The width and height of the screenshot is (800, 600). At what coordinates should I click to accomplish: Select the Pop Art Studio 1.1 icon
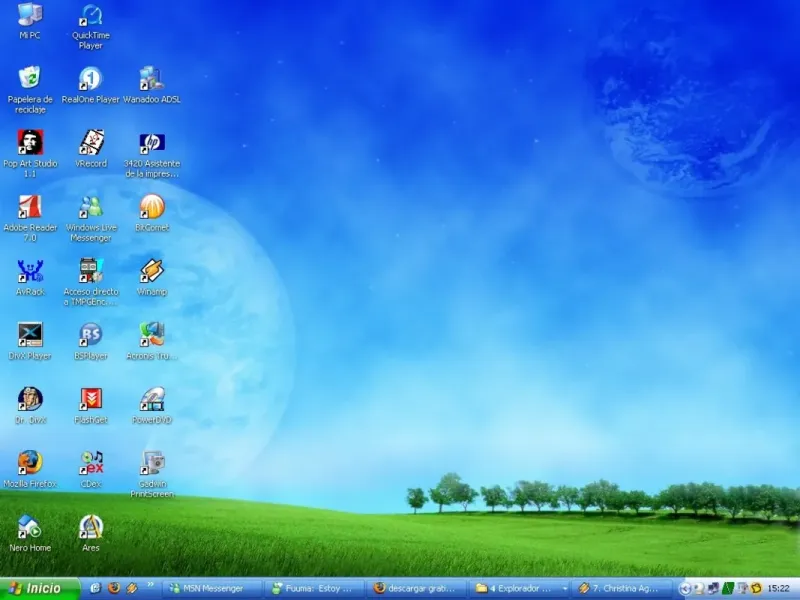pos(30,154)
